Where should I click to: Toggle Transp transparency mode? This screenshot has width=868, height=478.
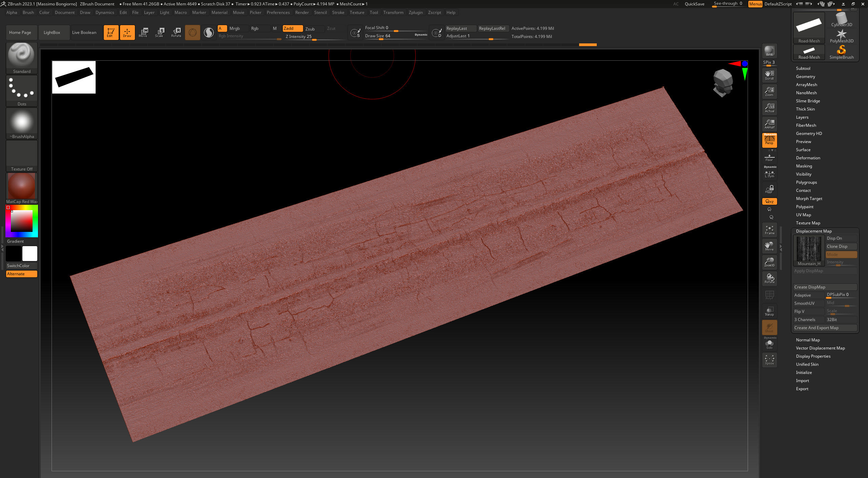(x=769, y=311)
